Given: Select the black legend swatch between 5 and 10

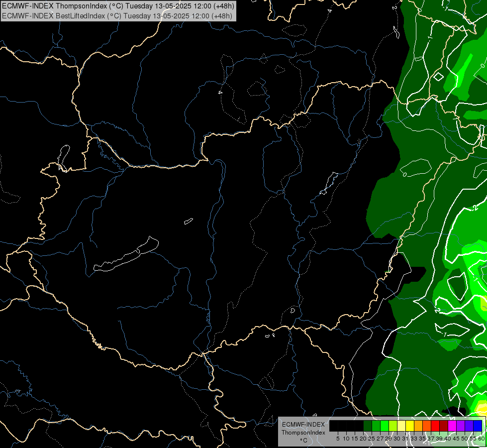Looking at the screenshot, I should (x=342, y=426).
